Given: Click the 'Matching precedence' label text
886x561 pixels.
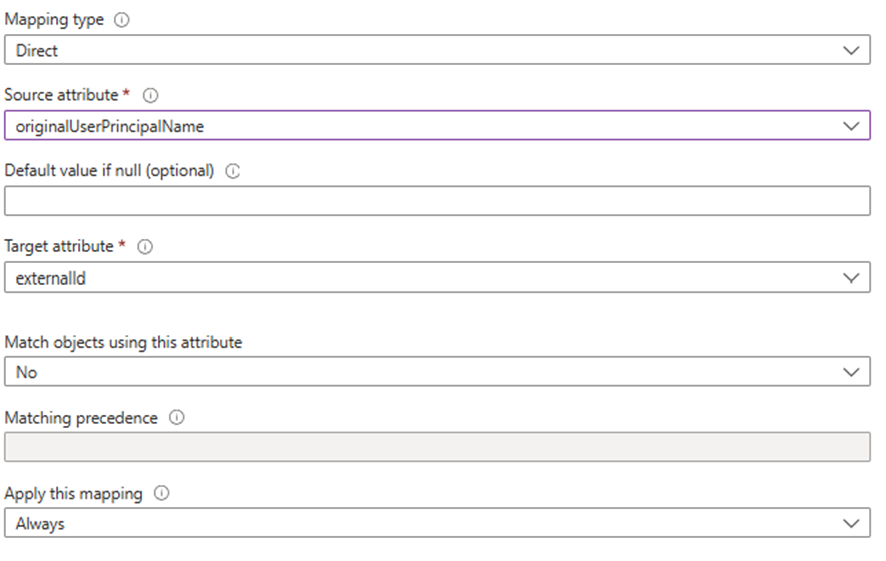Looking at the screenshot, I should (x=81, y=418).
